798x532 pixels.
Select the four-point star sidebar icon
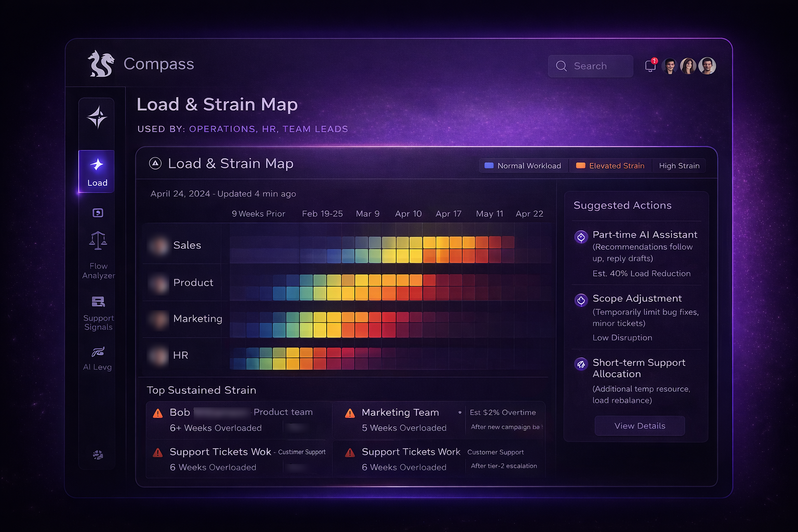(x=97, y=117)
